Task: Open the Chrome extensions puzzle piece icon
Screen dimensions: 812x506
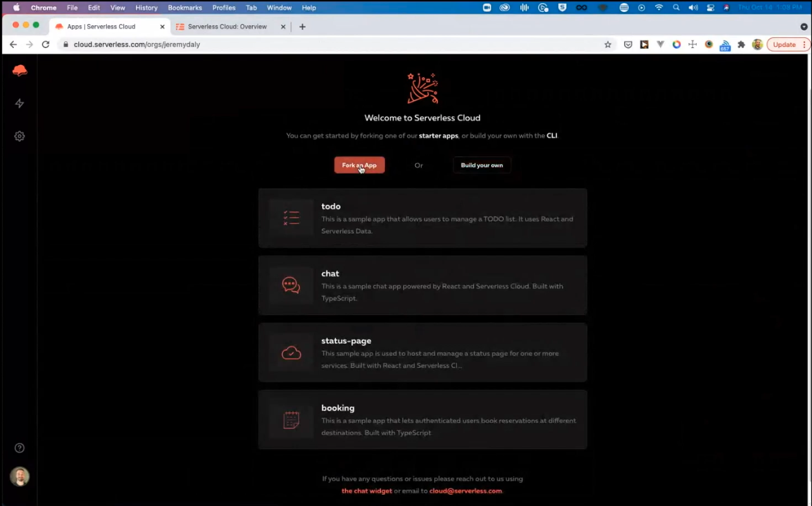Action: tap(740, 44)
